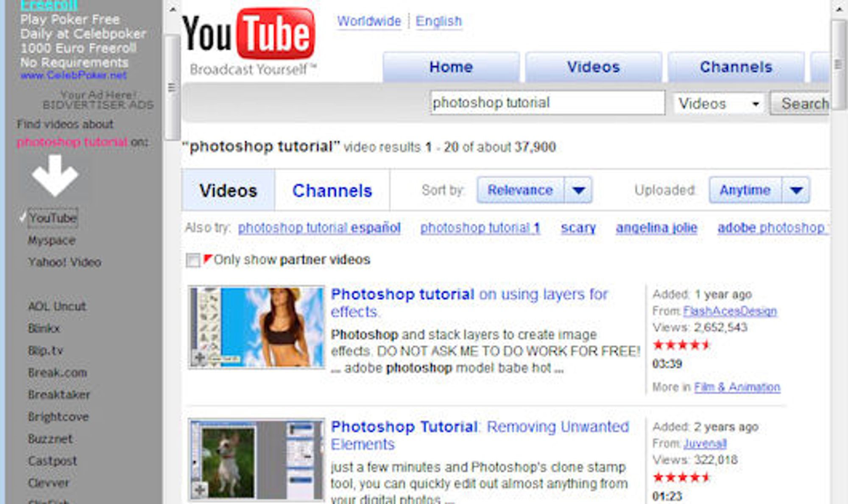
Task: Click the Your Ad Here Bidvertiser link
Action: 98,100
